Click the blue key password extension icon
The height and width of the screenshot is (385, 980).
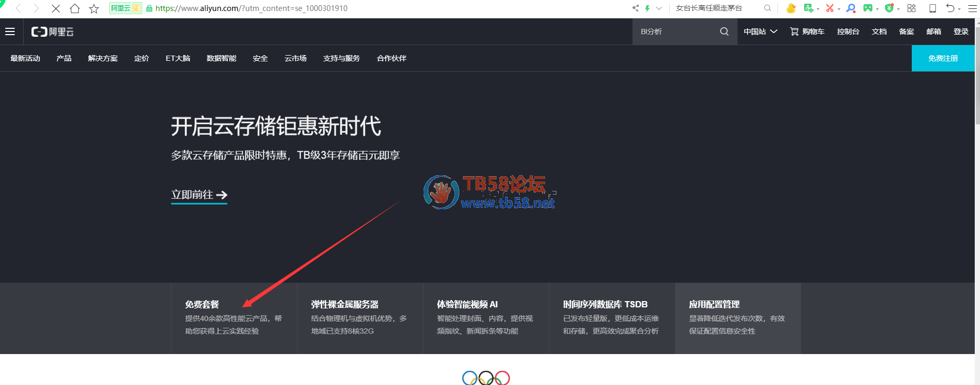tap(851, 8)
